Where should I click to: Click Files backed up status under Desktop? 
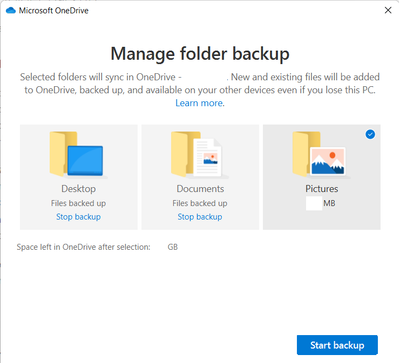point(78,203)
